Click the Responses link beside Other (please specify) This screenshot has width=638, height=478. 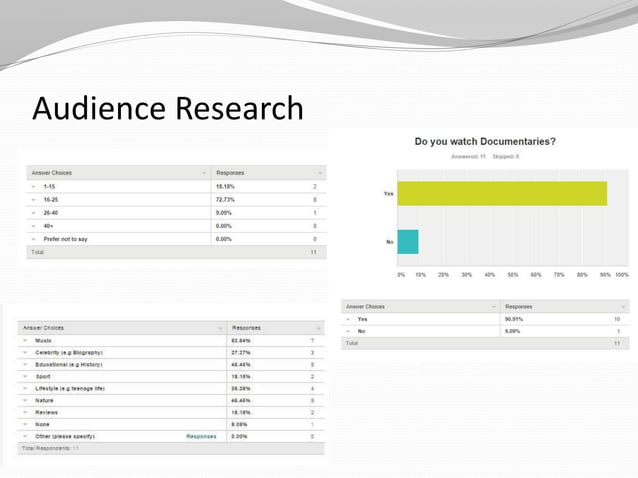pyautogui.click(x=201, y=437)
